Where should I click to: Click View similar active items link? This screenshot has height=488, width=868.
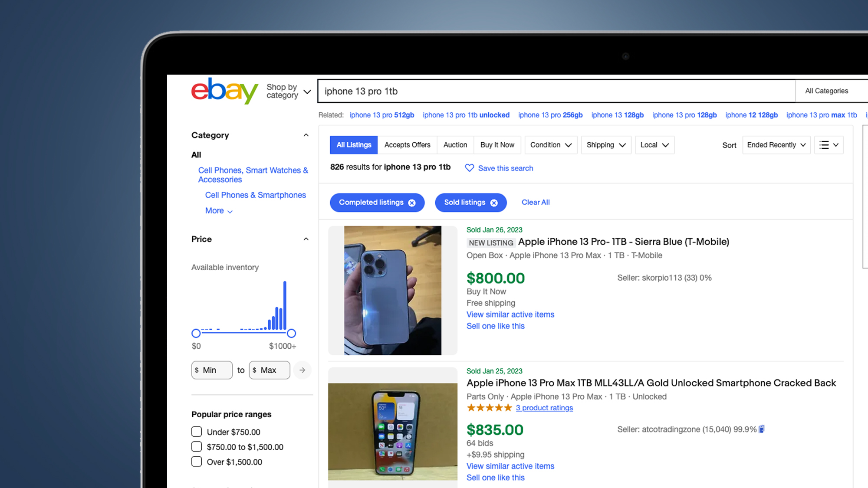[x=510, y=314]
